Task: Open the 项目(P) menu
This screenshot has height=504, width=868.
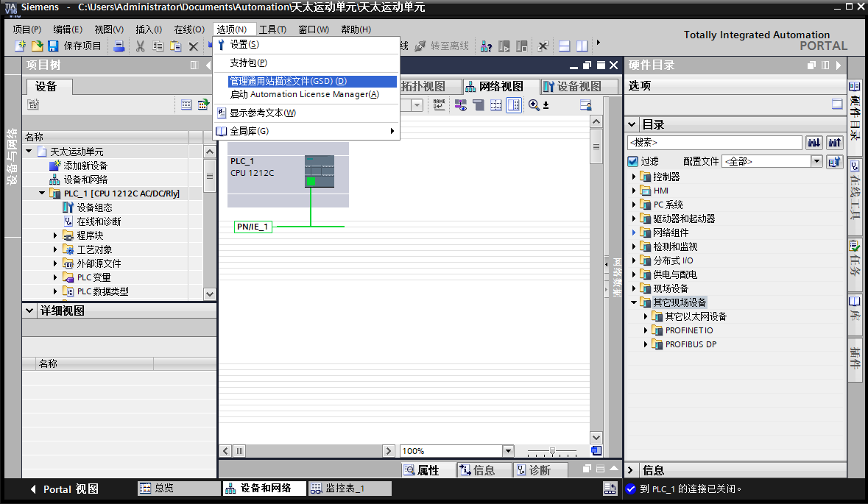Action: (27, 29)
